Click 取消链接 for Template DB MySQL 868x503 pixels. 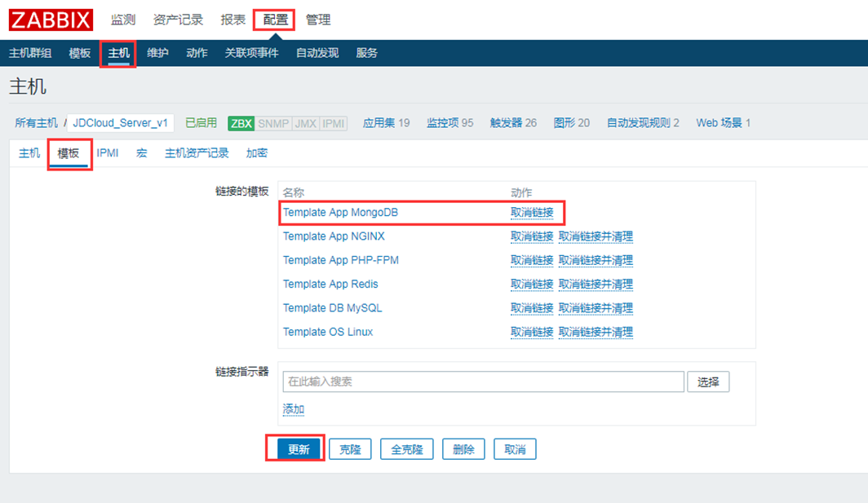coord(532,307)
